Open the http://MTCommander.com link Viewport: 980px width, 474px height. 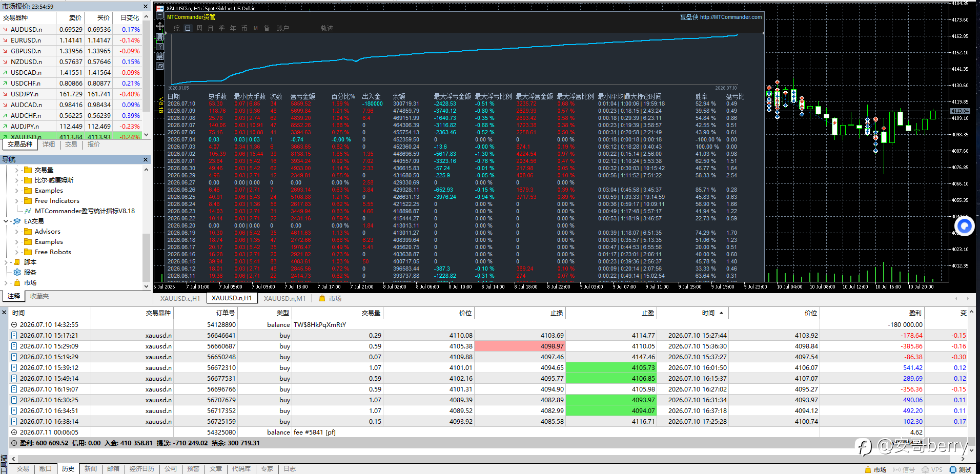click(731, 17)
